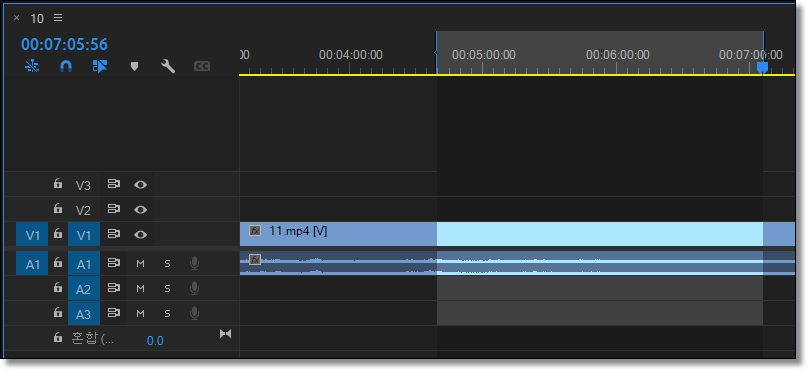Screen dimensions: 808x381
Task: Toggle linked selection button
Action: tap(100, 66)
